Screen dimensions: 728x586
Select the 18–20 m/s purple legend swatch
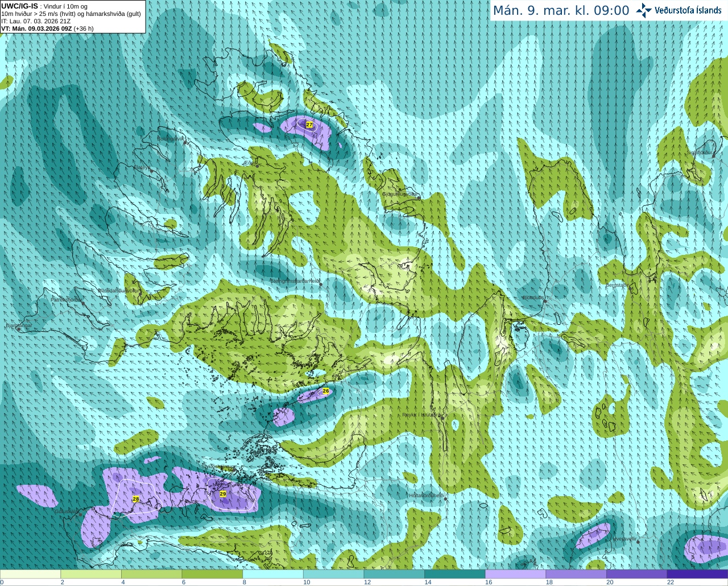point(576,574)
